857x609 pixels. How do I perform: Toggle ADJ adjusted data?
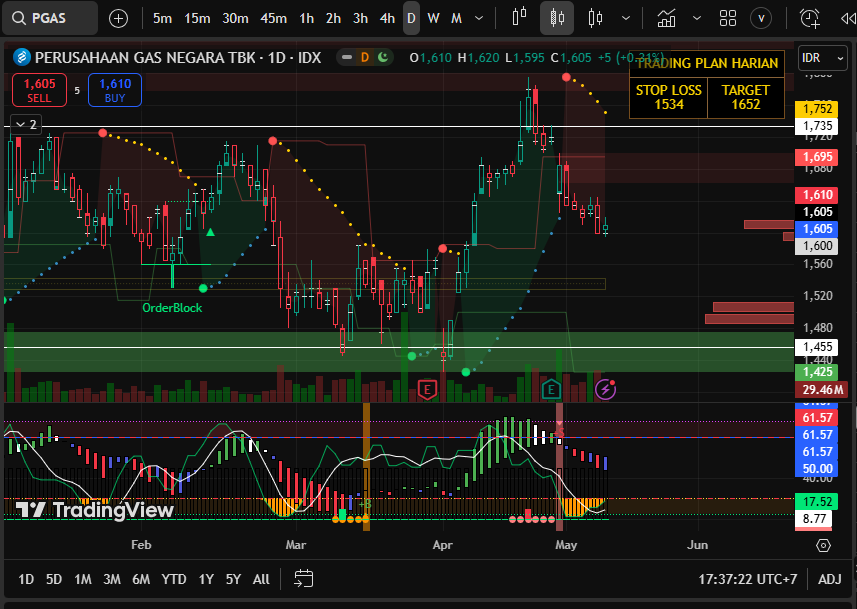point(830,579)
